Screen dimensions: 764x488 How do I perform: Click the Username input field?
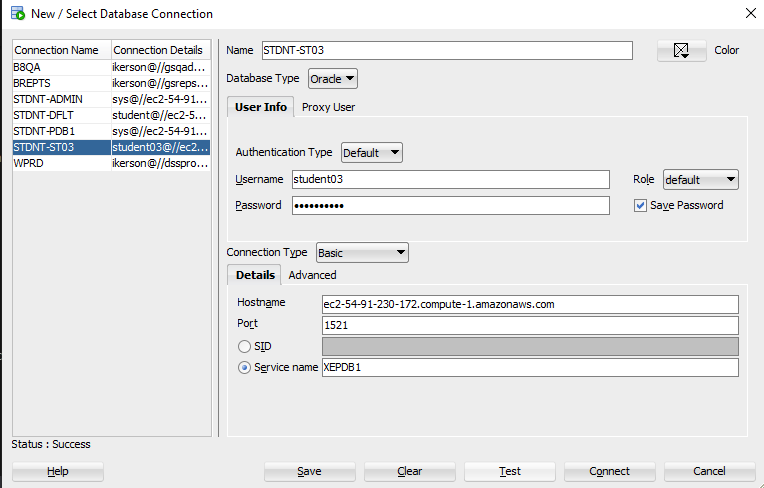tap(451, 179)
